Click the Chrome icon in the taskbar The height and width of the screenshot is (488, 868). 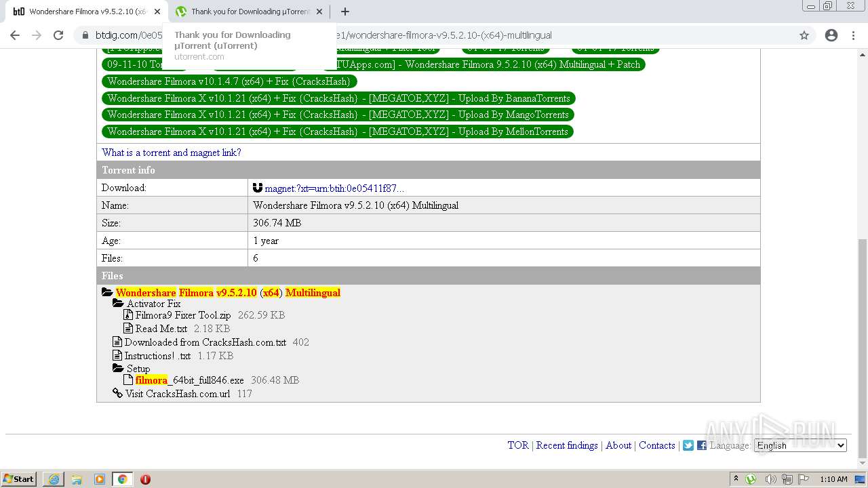123,479
